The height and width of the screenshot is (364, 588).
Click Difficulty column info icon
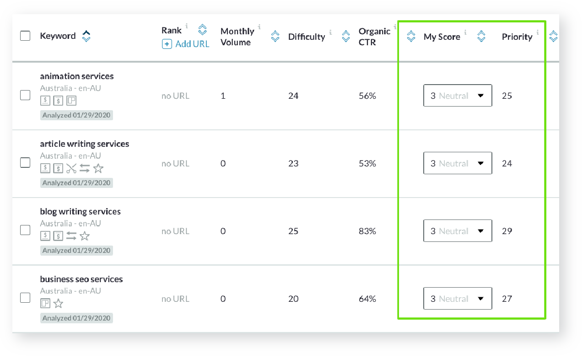coord(331,32)
